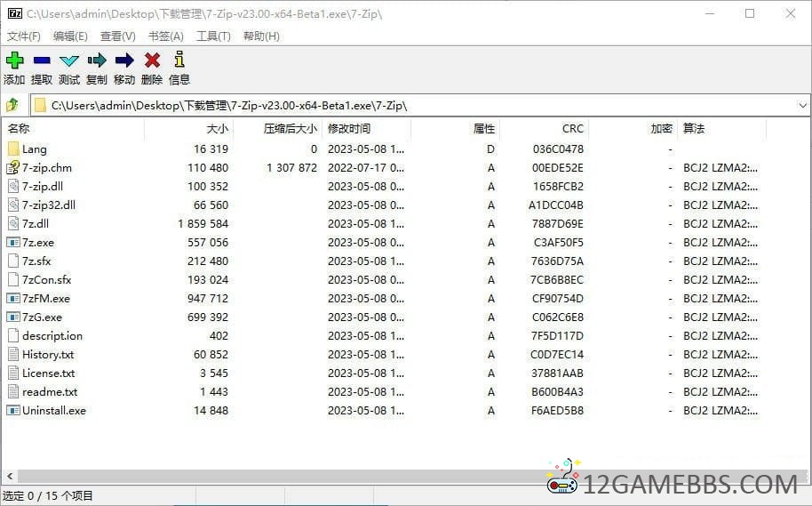Sort by Packed Size (压缩后大小) column header
The width and height of the screenshot is (812, 506).
tap(277, 129)
